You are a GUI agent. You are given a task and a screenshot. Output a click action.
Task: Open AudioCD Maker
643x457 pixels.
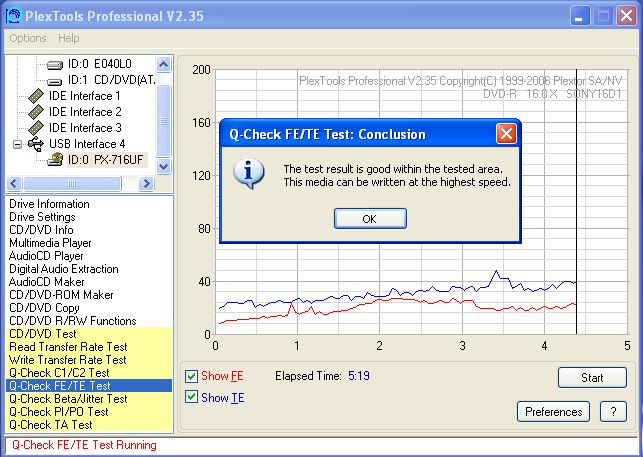coord(46,282)
